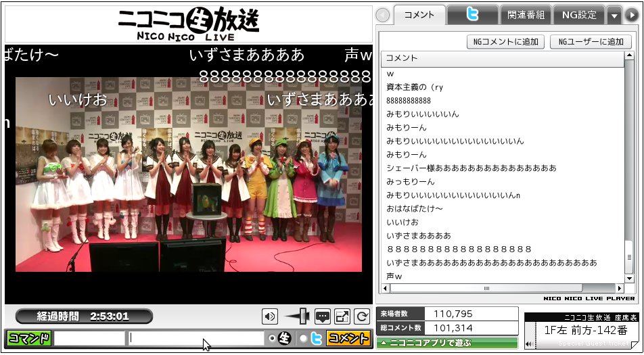The height and width of the screenshot is (355, 644).
Task: Click the 総コメント数 value 101,314
Action: point(453,328)
